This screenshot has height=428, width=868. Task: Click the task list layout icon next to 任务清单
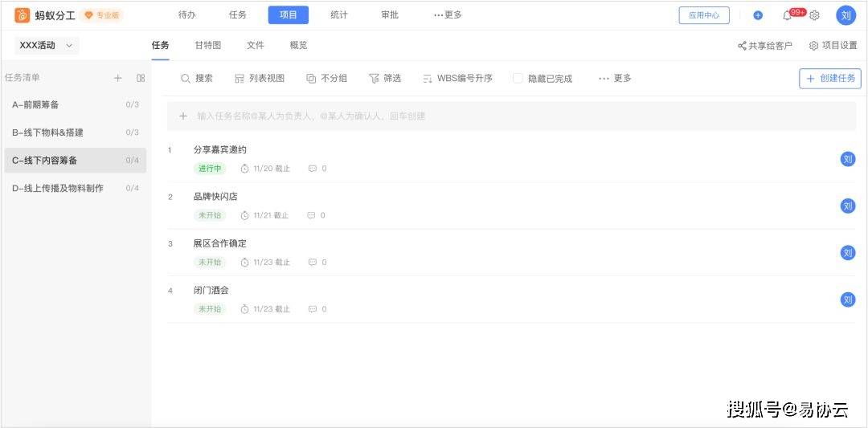point(141,78)
